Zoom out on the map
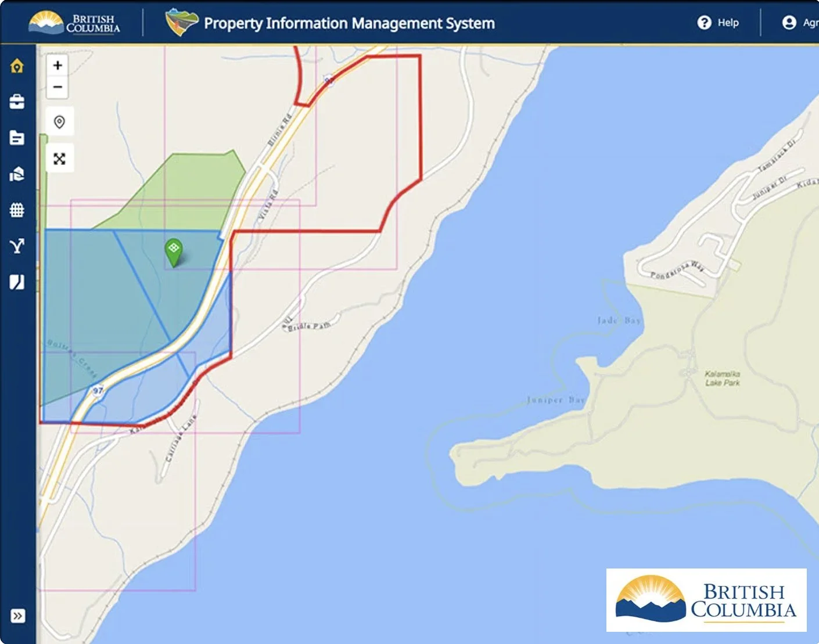 point(58,87)
